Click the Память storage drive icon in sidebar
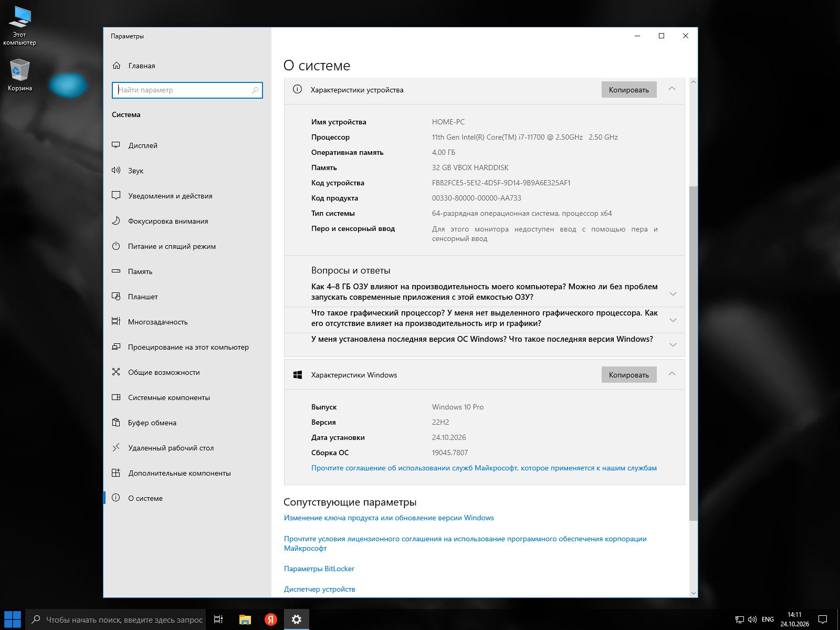 click(x=116, y=271)
